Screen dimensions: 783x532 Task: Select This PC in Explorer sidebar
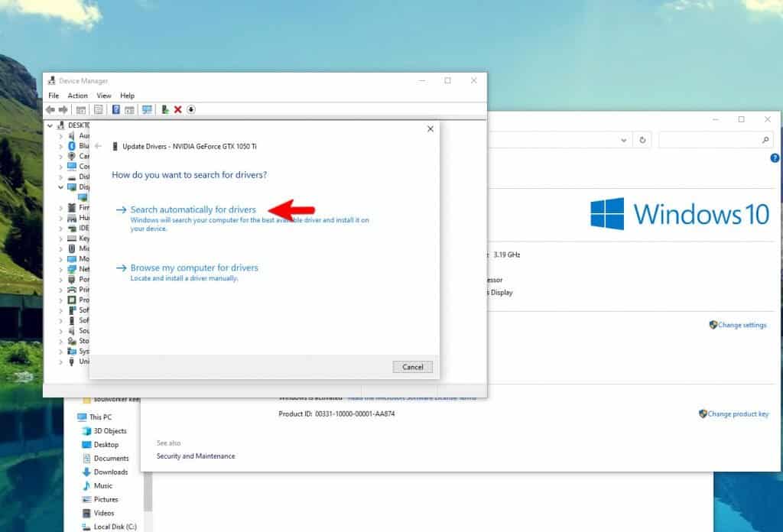pyautogui.click(x=100, y=417)
